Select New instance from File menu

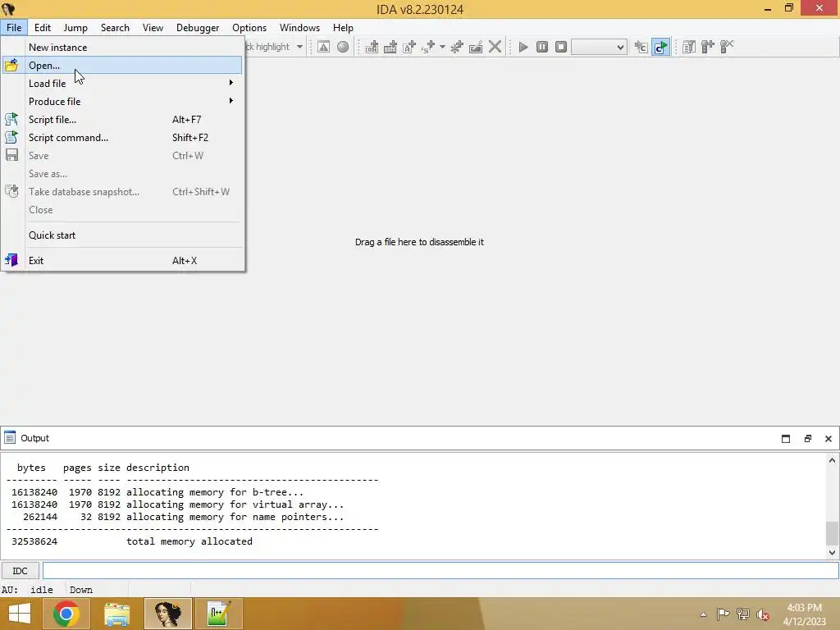pyautogui.click(x=122, y=47)
